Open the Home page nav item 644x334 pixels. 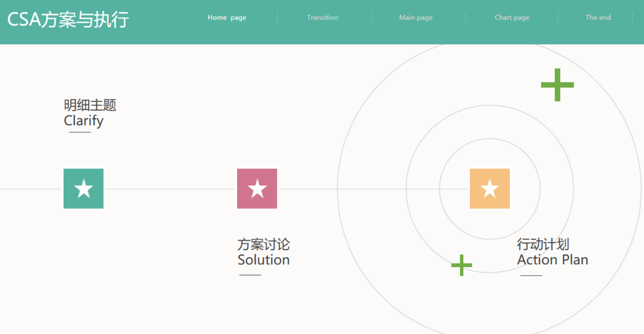(227, 17)
